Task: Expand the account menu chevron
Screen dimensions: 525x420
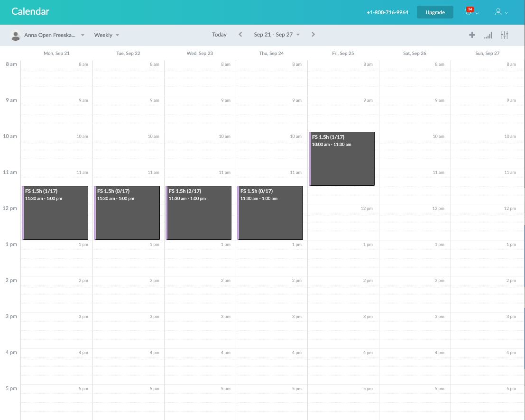Action: coord(506,13)
